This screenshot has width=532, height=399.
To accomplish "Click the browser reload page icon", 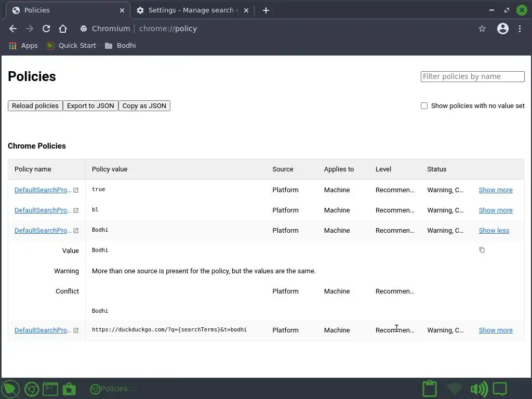I will 46,29.
